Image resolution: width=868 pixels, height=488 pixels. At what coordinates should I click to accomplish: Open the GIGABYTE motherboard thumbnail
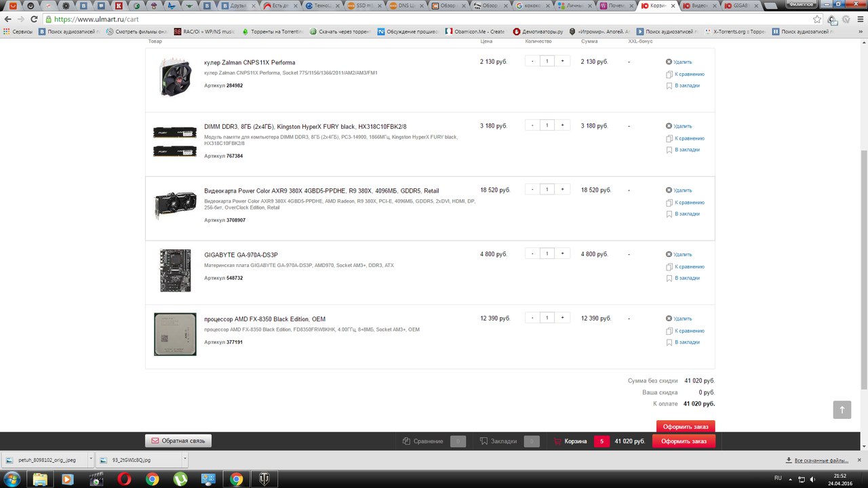point(175,270)
